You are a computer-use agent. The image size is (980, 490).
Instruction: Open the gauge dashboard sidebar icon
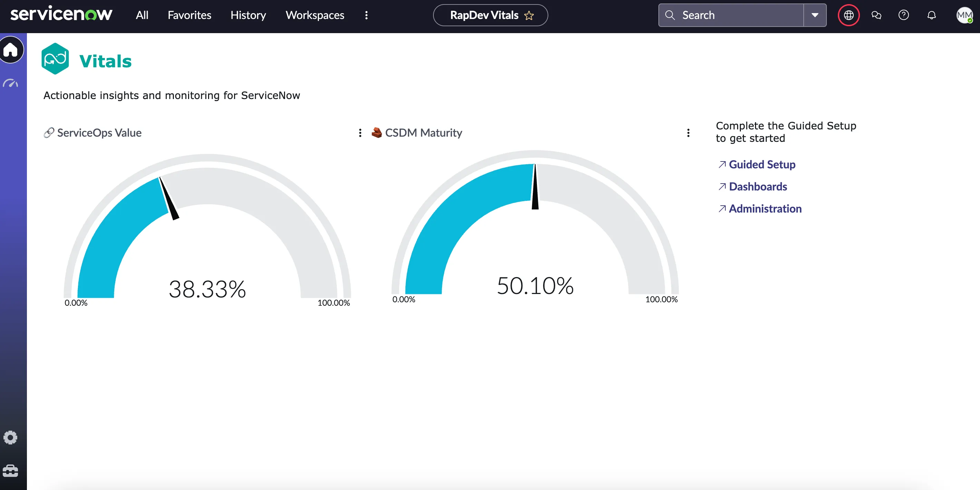click(x=10, y=83)
